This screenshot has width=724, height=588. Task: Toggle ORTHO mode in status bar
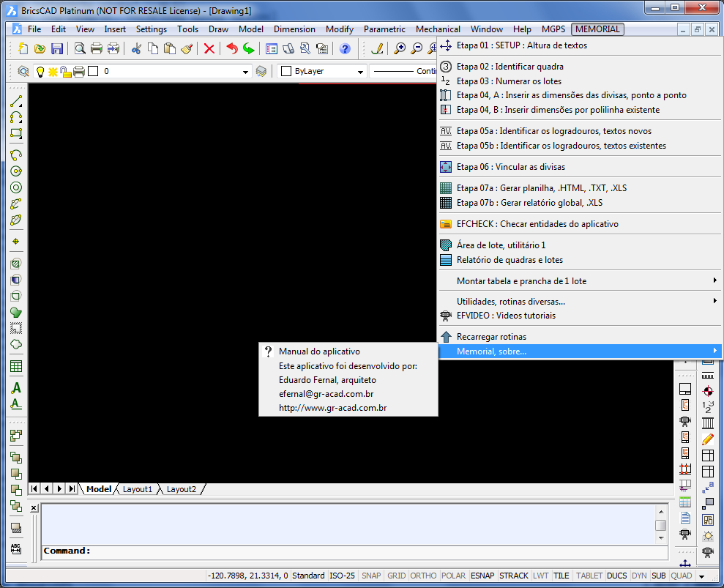422,576
